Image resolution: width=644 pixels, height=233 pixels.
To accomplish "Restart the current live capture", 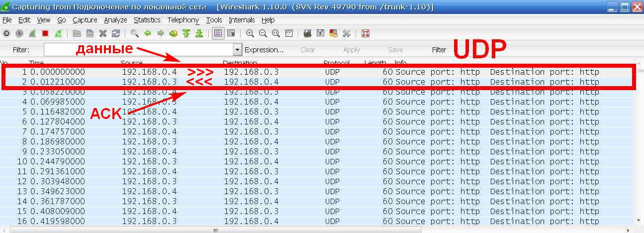I will pos(58,33).
